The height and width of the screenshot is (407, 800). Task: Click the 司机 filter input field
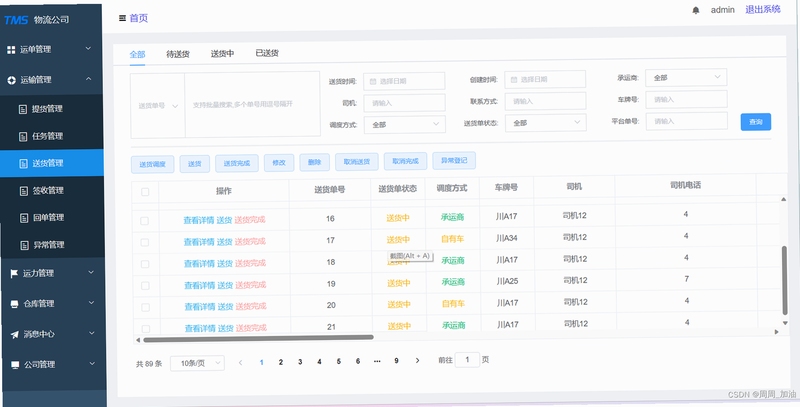(x=404, y=103)
